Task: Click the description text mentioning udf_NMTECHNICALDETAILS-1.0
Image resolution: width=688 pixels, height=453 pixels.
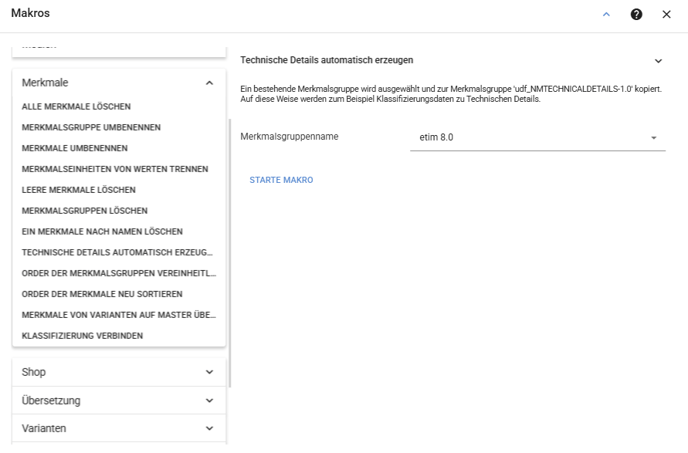Action: pyautogui.click(x=451, y=94)
